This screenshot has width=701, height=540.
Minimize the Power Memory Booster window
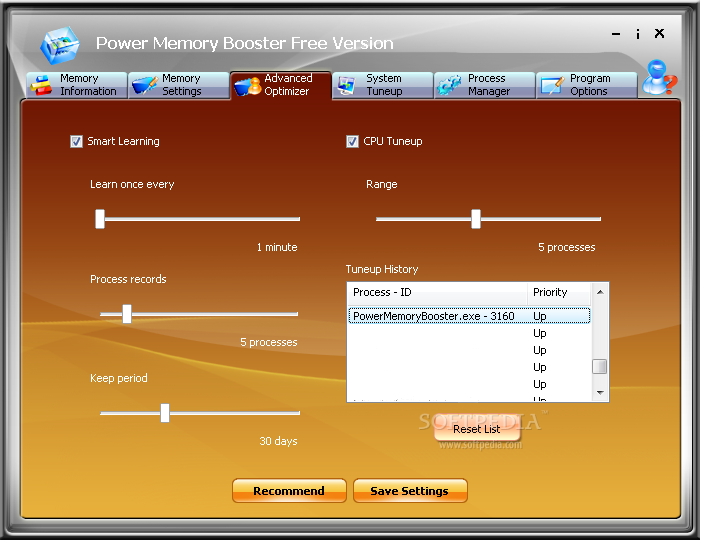[616, 34]
